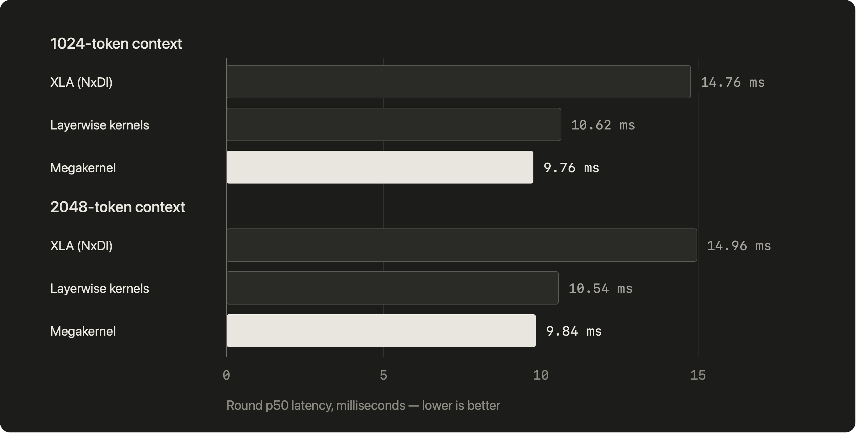The image size is (868, 445).
Task: Select the 9.84 ms Megakernel bar
Action: pyautogui.click(x=381, y=331)
